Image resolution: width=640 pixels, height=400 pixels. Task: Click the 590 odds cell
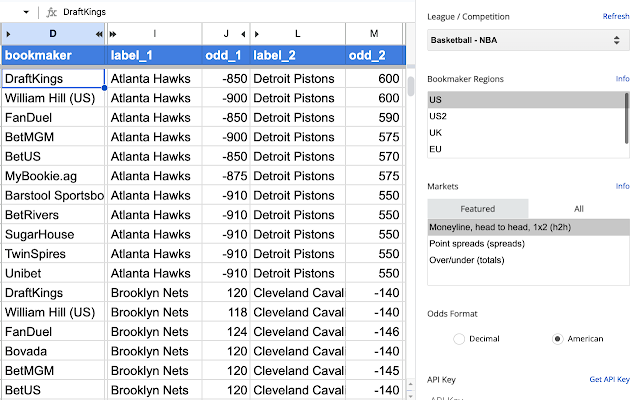click(374, 118)
